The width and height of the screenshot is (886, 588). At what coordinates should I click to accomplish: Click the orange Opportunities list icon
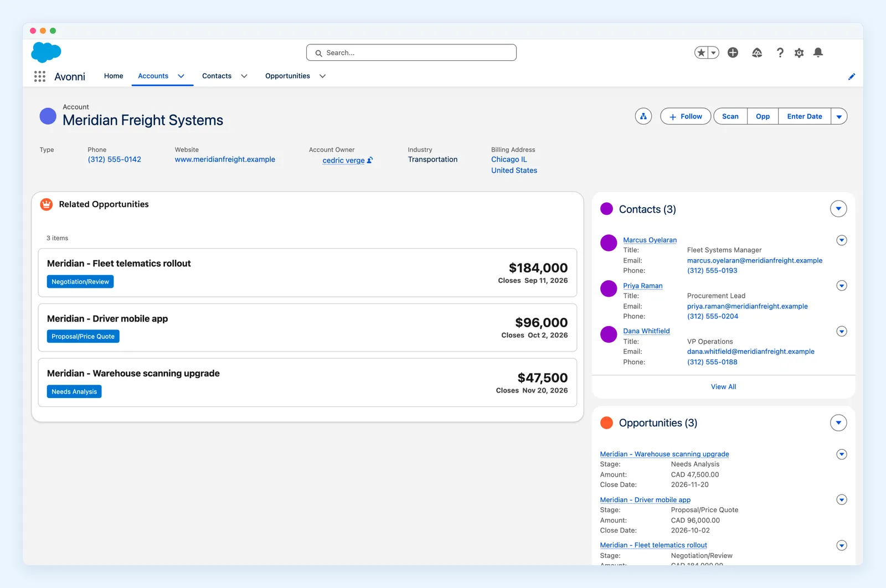point(607,422)
